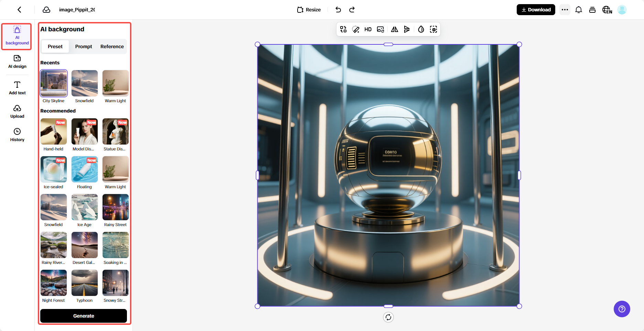Viewport: 644px width, 331px height.
Task: Flip the image vertically
Action: pyautogui.click(x=407, y=30)
